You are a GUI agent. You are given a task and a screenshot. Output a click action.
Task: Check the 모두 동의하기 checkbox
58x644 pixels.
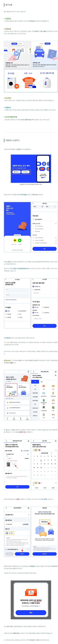pyautogui.click(x=34, y=219)
